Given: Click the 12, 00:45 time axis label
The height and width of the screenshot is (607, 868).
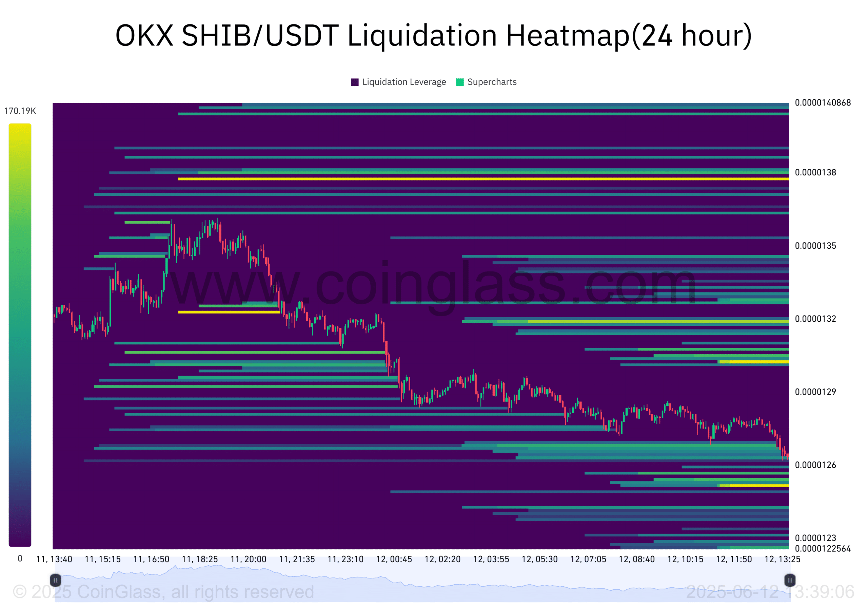Looking at the screenshot, I should pyautogui.click(x=394, y=559).
